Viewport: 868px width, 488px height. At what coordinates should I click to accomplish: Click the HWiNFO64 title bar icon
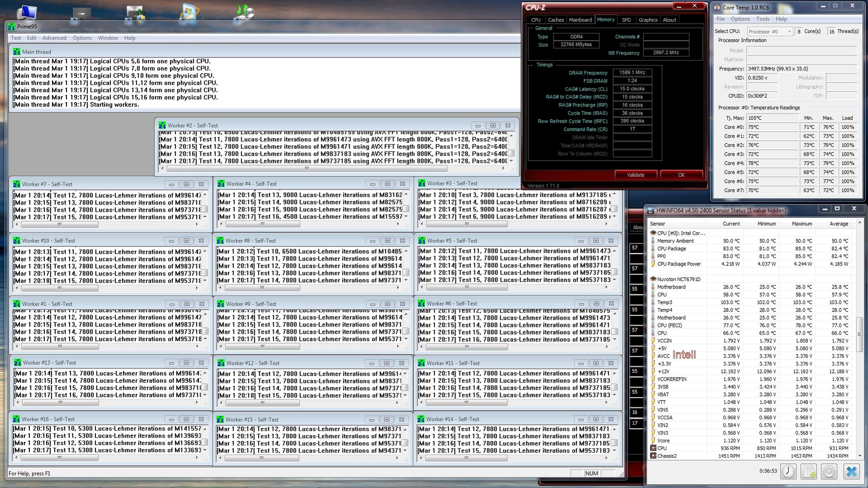pos(650,210)
